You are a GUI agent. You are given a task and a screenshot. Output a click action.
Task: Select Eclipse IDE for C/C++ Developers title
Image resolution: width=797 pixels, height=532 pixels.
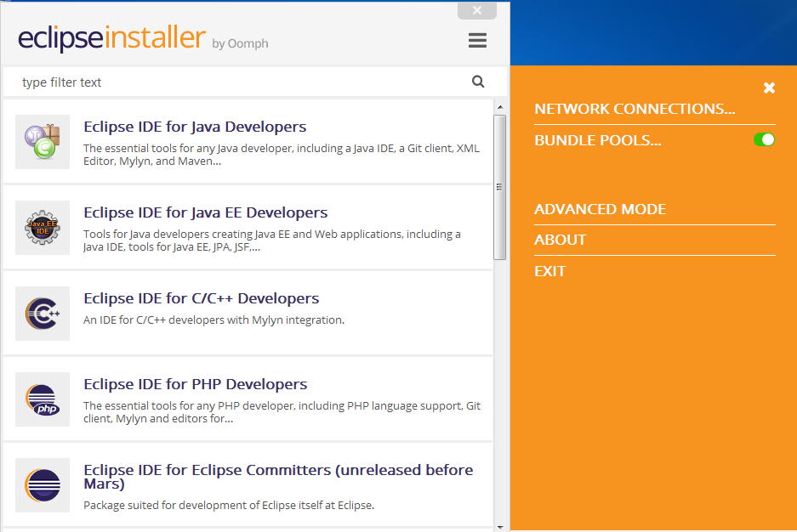(x=202, y=298)
